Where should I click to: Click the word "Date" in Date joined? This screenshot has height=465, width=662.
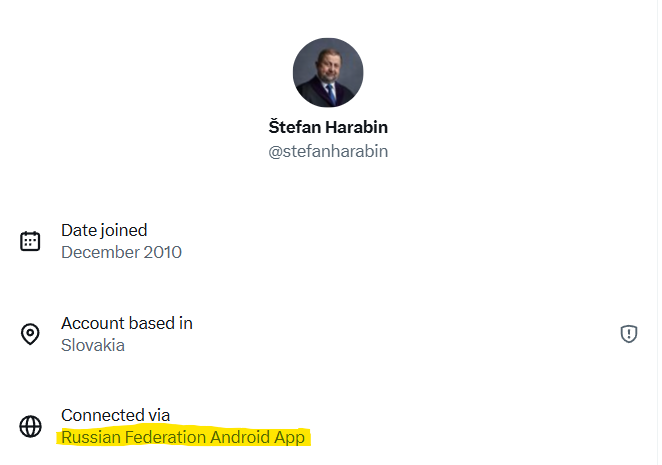[80, 230]
